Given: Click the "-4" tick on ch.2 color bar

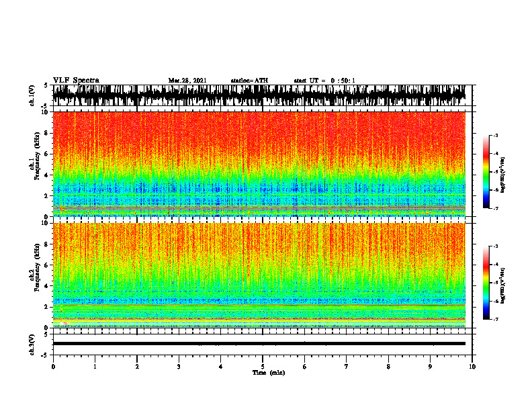Looking at the screenshot, I should 496,265.
